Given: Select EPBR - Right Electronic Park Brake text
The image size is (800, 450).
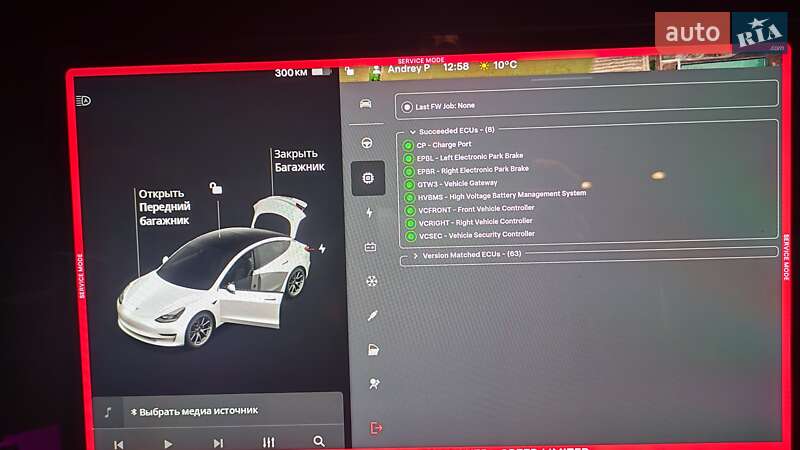Looking at the screenshot, I should coord(473,170).
